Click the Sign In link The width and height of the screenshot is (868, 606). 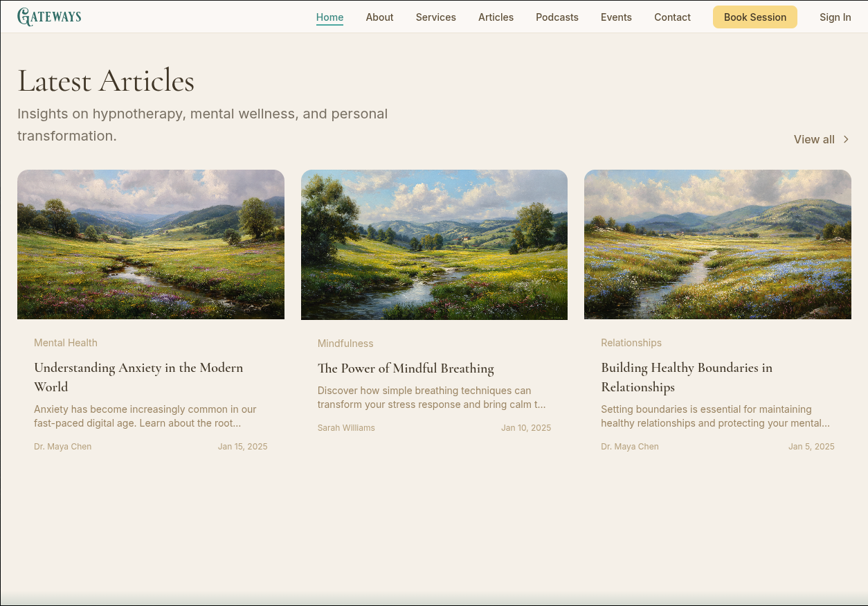[x=835, y=17]
